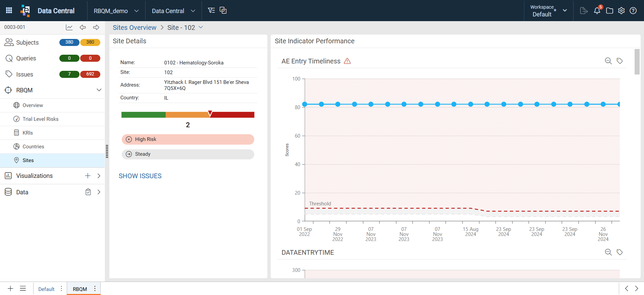The image size is (644, 295).
Task: Zoom out the DATAENTRYTIME chart
Action: click(608, 252)
